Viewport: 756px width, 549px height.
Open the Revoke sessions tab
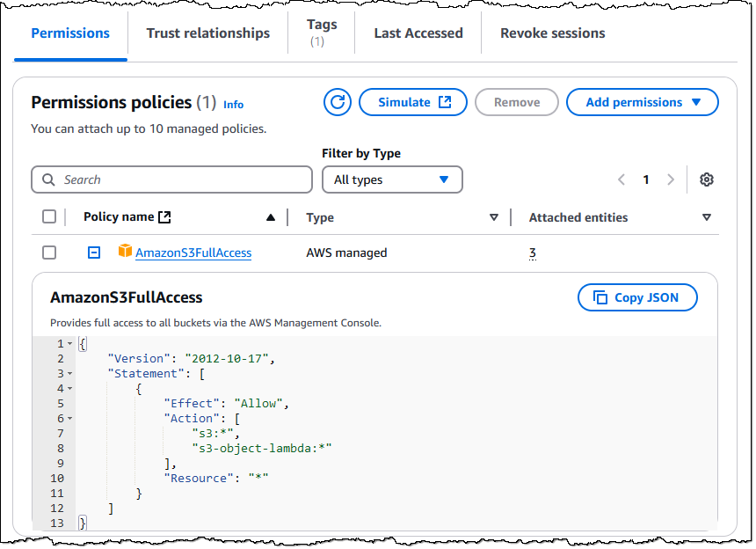tap(553, 33)
